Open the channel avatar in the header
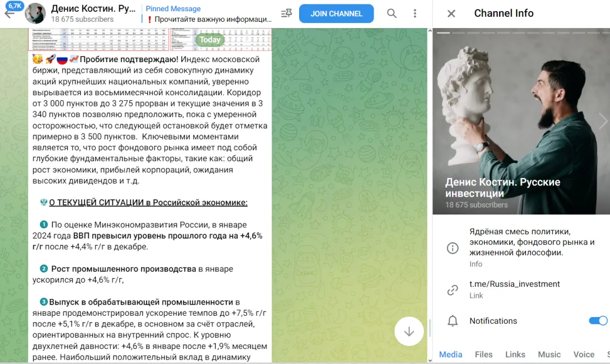This screenshot has height=364, width=610. 35,13
